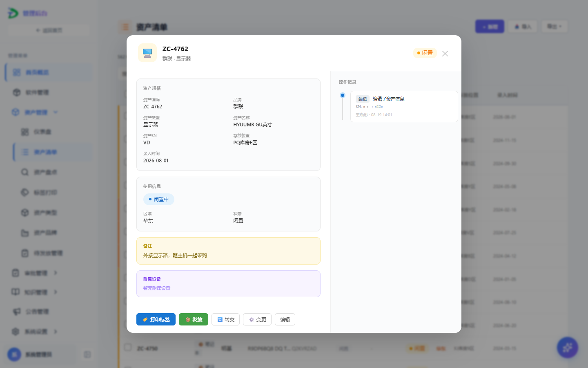This screenshot has height=368, width=588.
Task: Click the import button in background toolbar
Action: point(523,27)
